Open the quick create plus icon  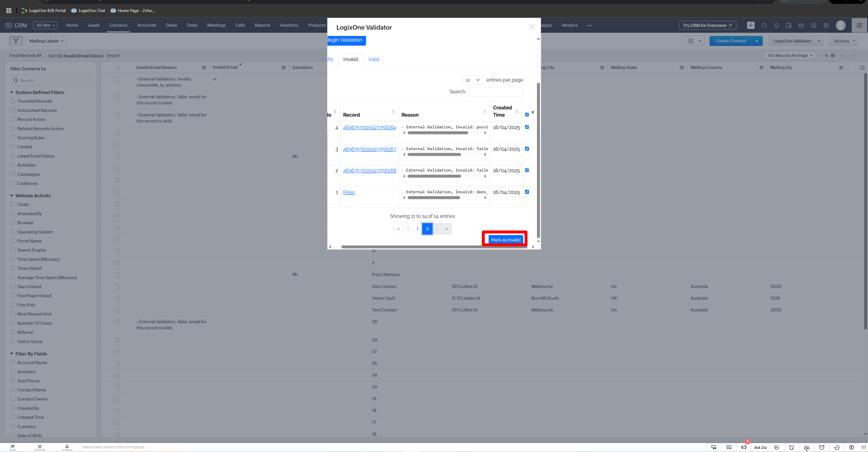750,25
